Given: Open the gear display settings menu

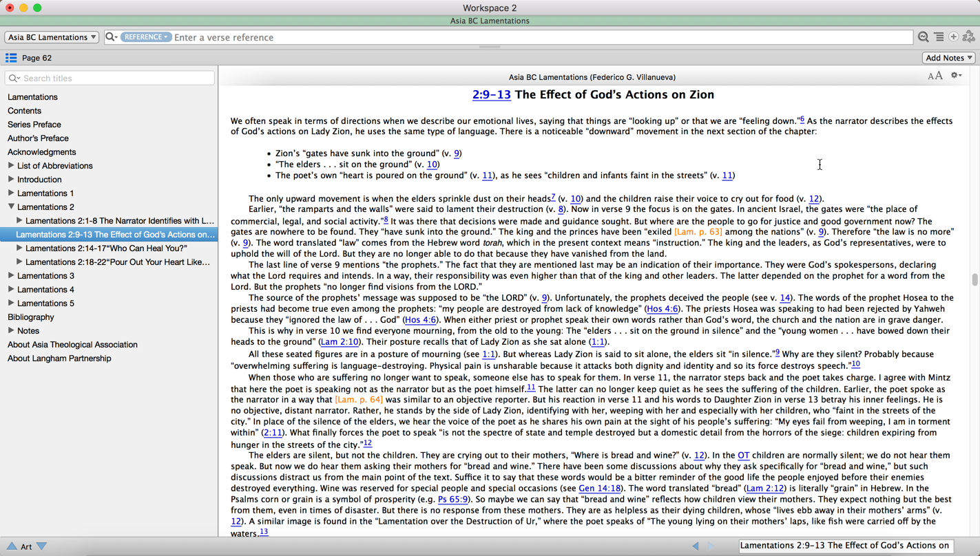Looking at the screenshot, I should (956, 76).
